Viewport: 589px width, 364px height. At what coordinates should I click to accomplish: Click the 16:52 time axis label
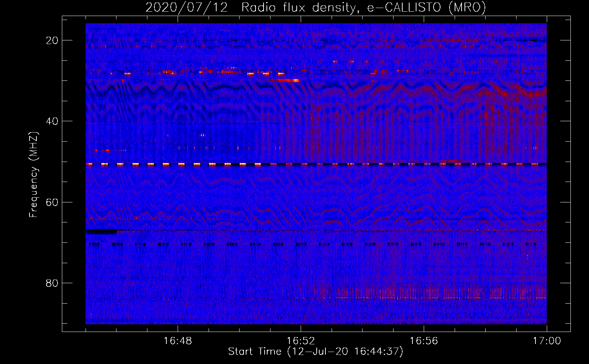(301, 341)
